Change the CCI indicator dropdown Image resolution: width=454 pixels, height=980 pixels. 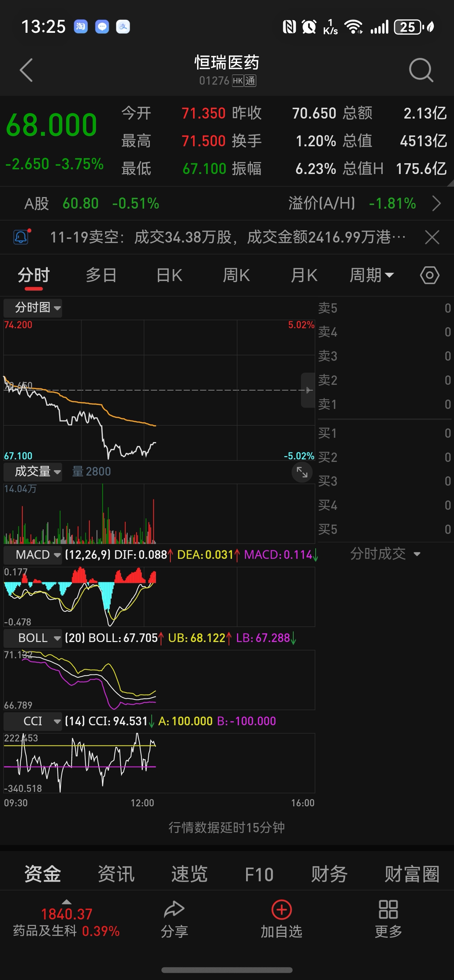tap(33, 721)
